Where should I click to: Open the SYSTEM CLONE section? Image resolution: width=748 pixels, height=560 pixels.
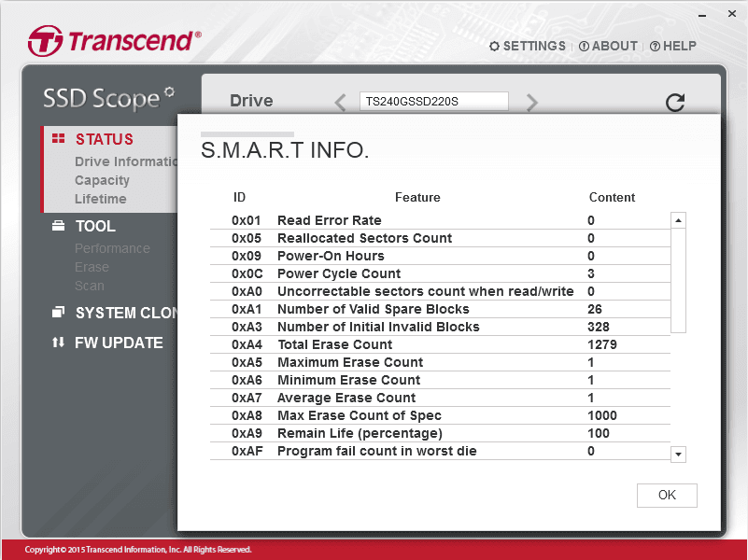(126, 313)
